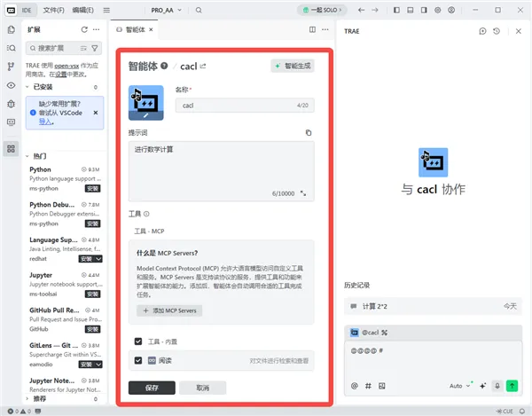This screenshot has height=416, width=532.
Task: Start a new chat in TRAE panel
Action: click(482, 31)
